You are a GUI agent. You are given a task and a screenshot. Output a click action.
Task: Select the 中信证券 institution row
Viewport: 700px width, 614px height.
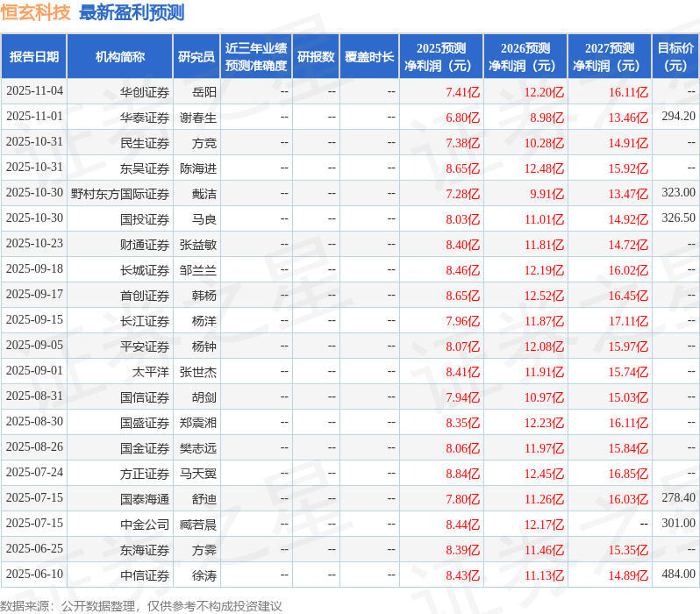pyautogui.click(x=145, y=575)
